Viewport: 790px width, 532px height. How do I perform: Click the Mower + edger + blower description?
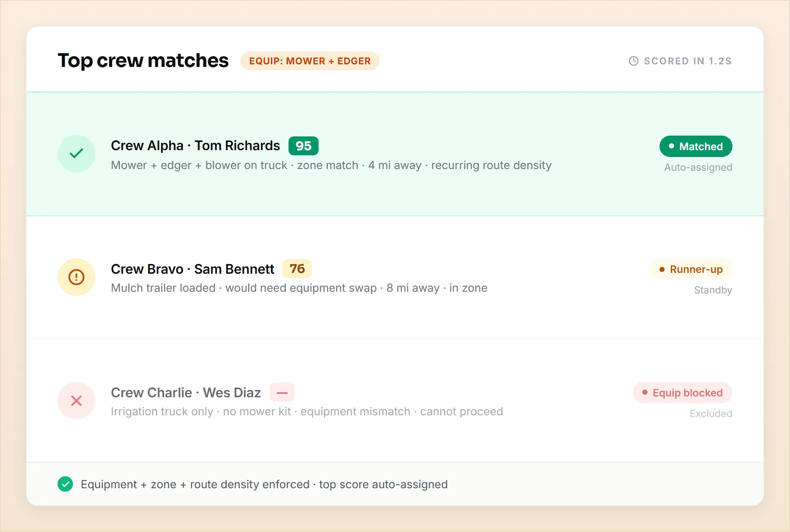331,165
